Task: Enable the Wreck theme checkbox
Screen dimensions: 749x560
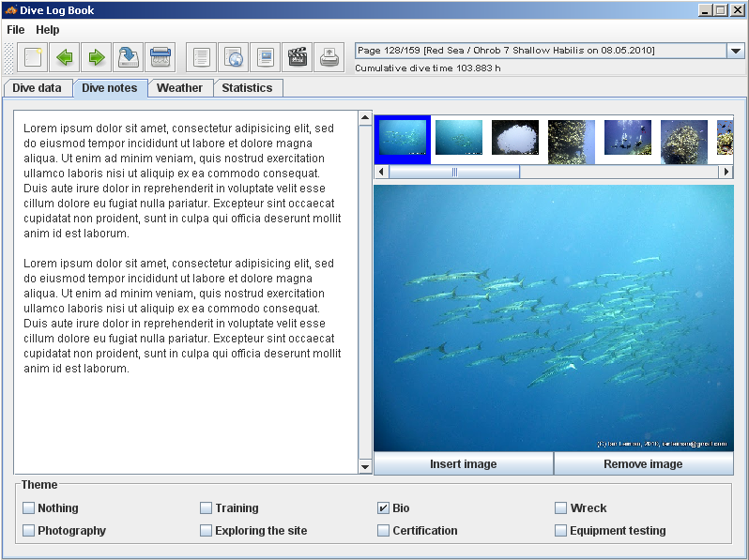Action: tap(560, 508)
